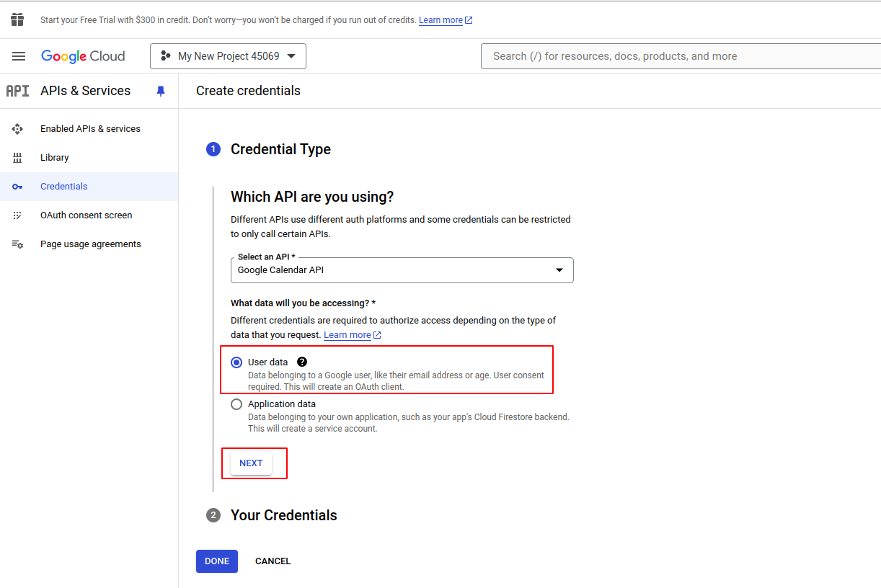
Task: Click the APIs & Services API icon
Action: pyautogui.click(x=17, y=91)
